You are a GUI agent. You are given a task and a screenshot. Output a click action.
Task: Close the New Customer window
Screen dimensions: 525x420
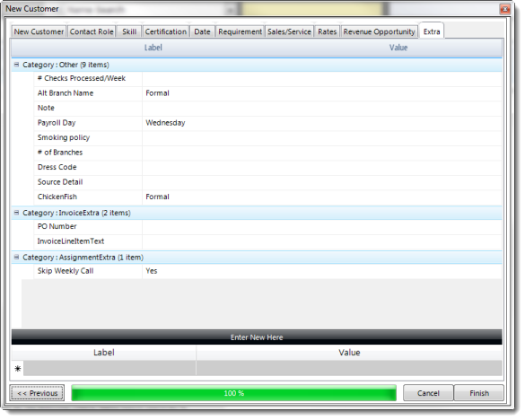click(x=504, y=9)
